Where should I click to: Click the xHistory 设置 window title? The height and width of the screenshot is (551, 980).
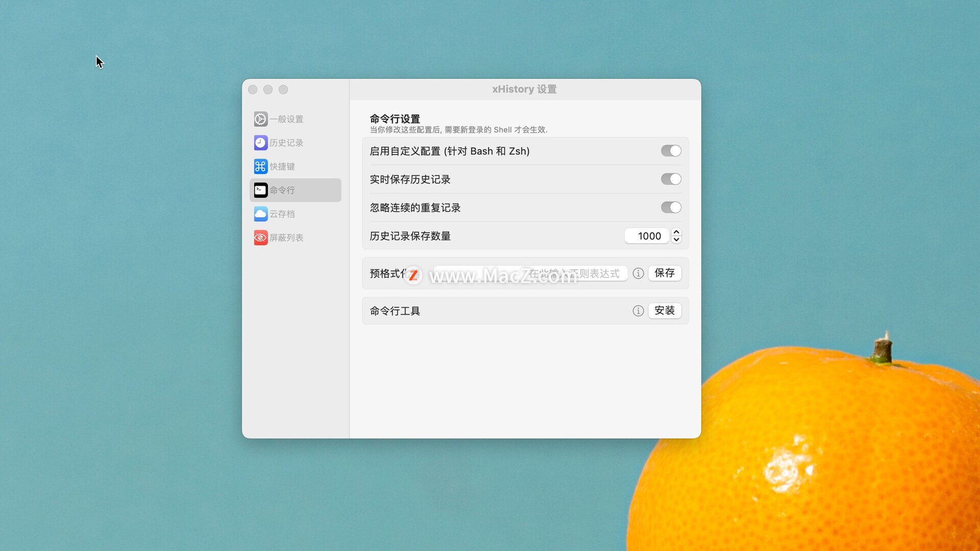tap(524, 89)
